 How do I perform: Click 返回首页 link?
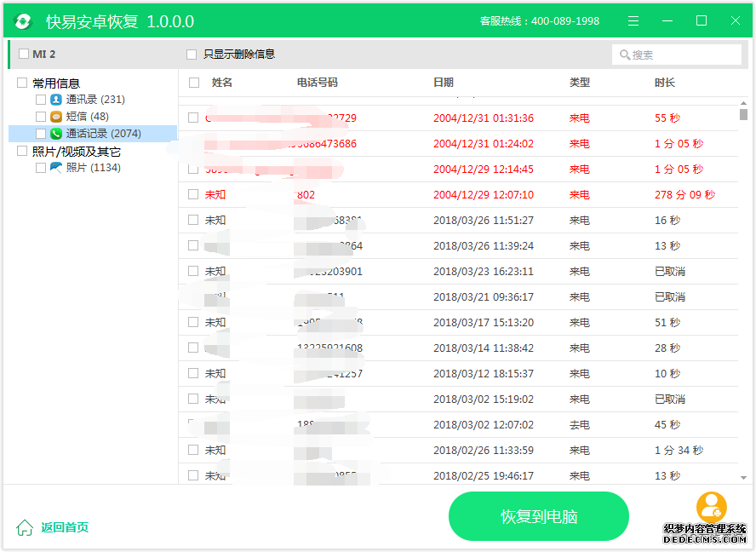tap(65, 527)
